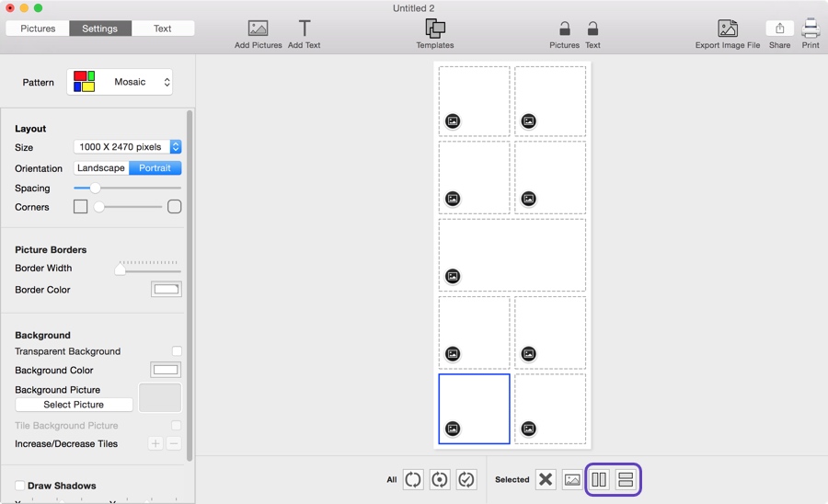The width and height of the screenshot is (828, 504).
Task: Delete the selected frame with X icon
Action: 546,480
